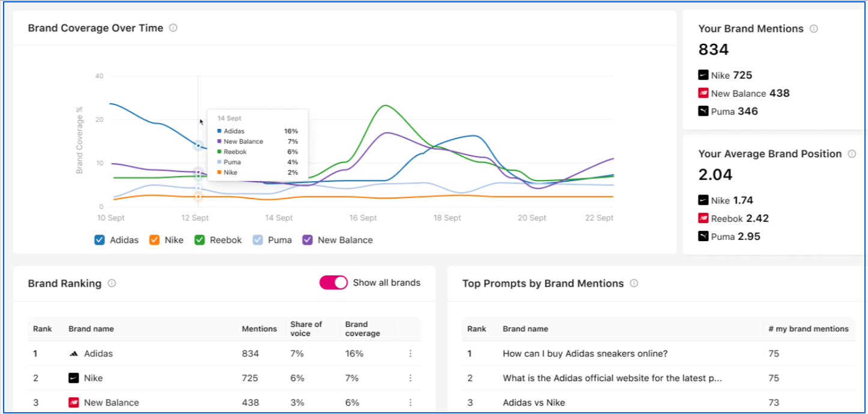Click the 20 Sept label on the chart axis
Viewport: 868px width, 414px height.
[x=532, y=218]
